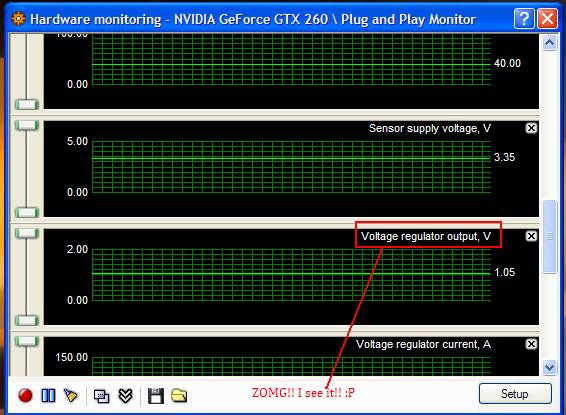Click bottom slider handle of Voltage regulator output graph
Screen dimensions: 566x415
(x=27, y=320)
